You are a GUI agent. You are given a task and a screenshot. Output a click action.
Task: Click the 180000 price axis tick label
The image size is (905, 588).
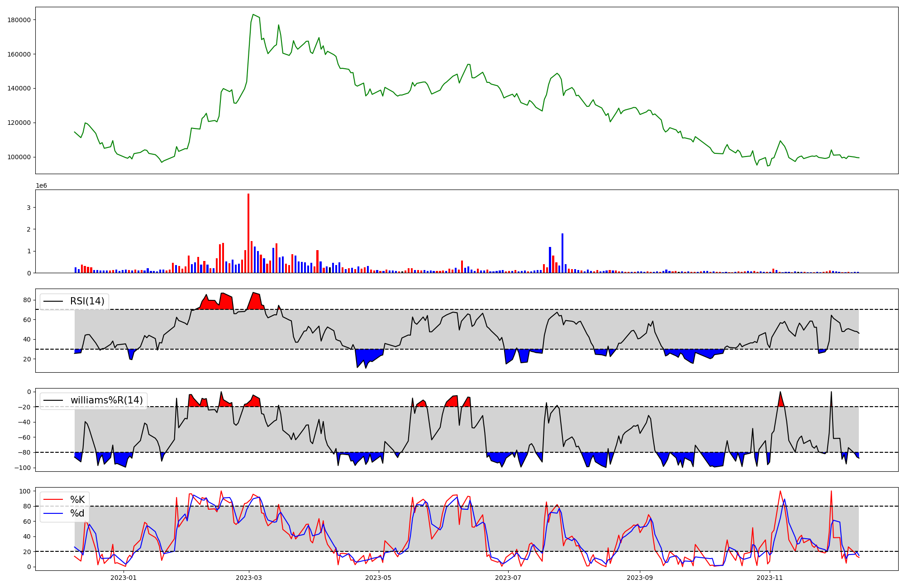click(19, 20)
